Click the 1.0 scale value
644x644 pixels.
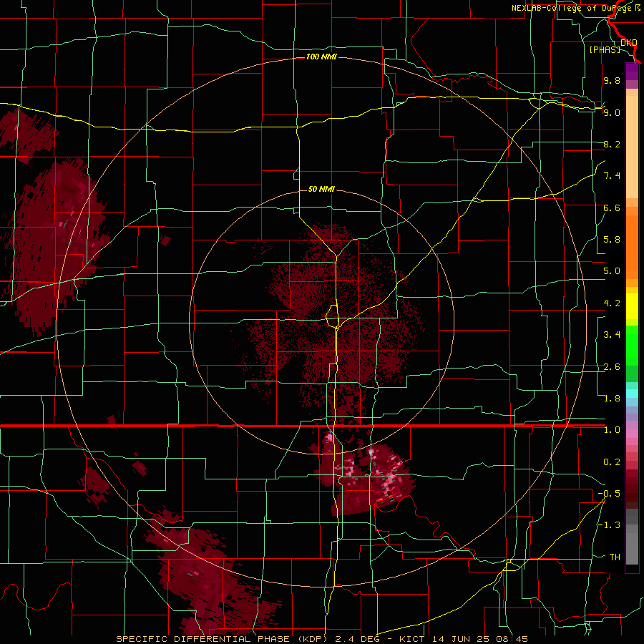tap(612, 429)
